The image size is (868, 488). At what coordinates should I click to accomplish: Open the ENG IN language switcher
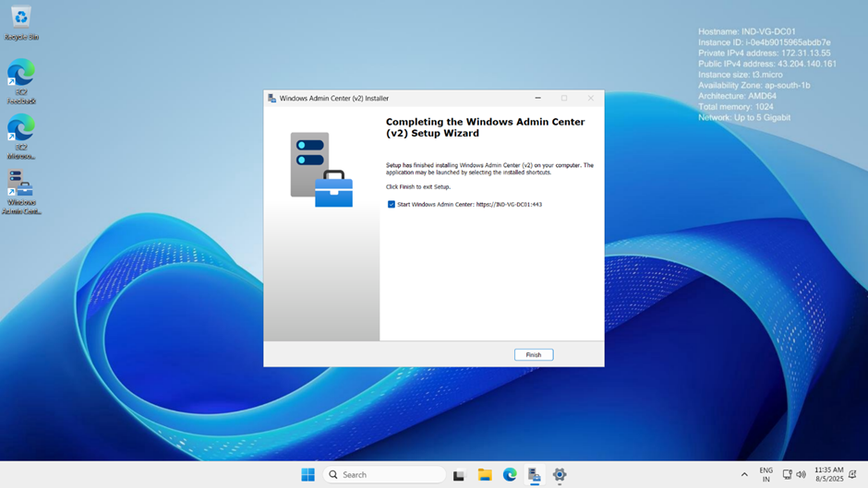766,475
